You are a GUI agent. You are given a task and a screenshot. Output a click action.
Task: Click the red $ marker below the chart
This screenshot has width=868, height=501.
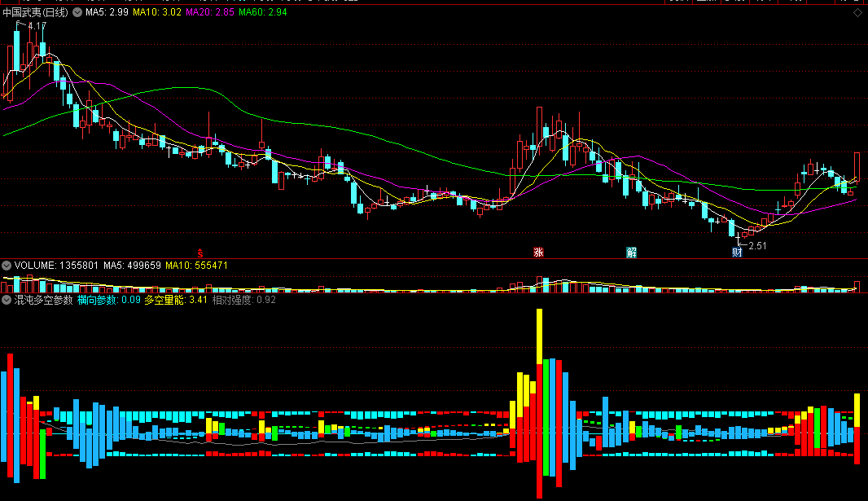pos(200,253)
